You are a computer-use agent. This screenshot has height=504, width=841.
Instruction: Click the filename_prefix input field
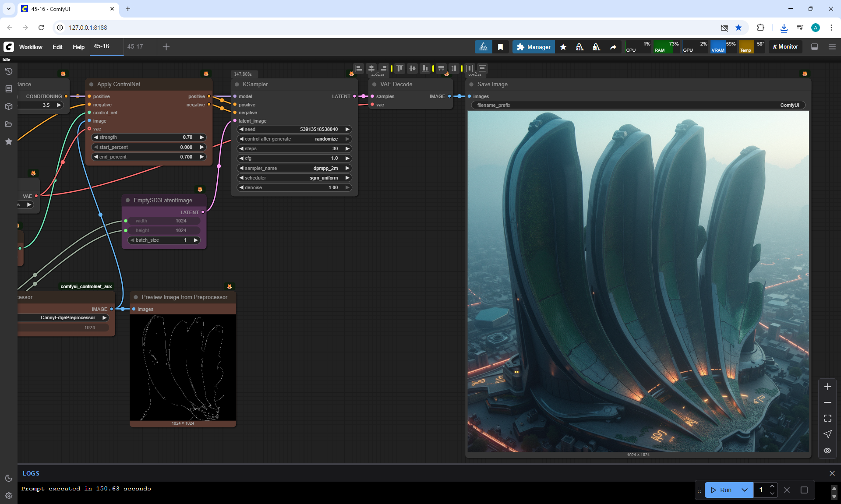(638, 105)
